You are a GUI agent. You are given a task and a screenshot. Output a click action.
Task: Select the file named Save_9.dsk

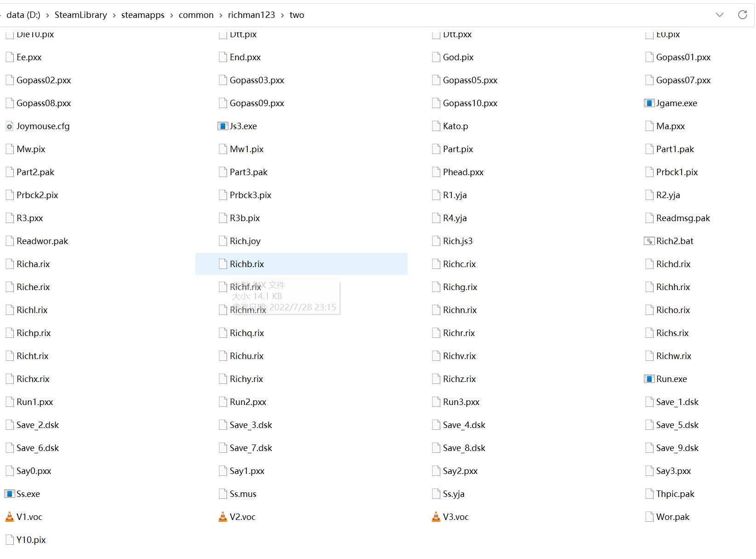pos(677,448)
